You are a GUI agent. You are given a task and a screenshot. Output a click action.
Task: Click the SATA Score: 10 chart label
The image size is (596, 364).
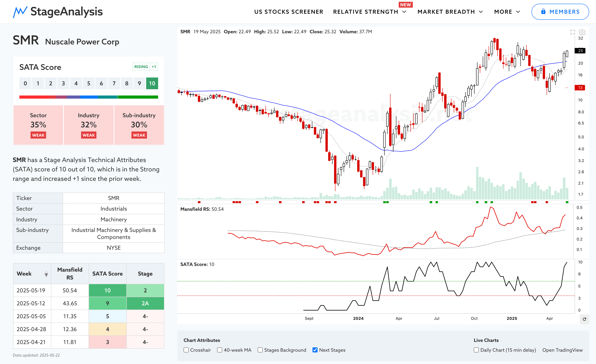(x=197, y=264)
